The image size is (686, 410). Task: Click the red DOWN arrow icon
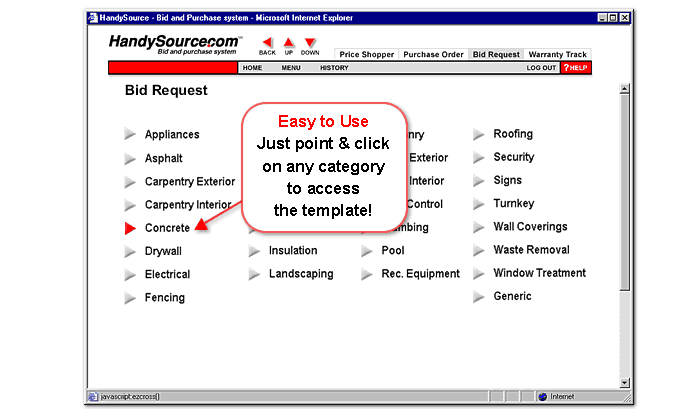pyautogui.click(x=310, y=43)
